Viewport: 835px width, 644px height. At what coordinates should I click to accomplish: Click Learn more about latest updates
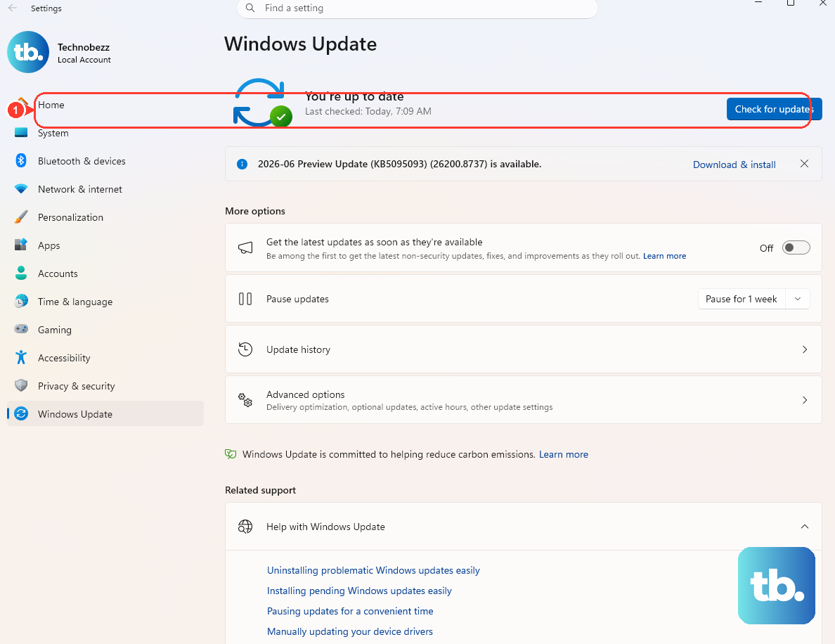(x=664, y=256)
